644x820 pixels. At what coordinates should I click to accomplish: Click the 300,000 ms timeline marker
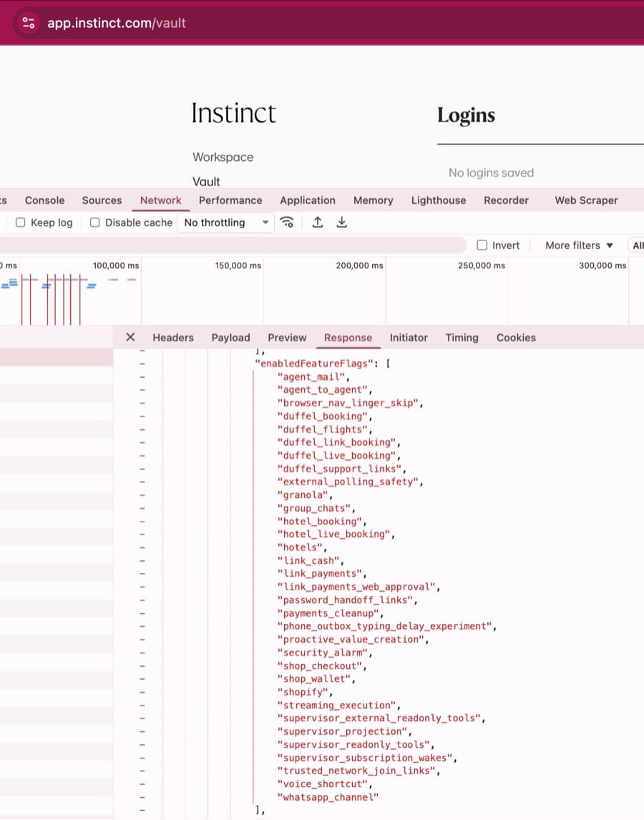click(602, 265)
